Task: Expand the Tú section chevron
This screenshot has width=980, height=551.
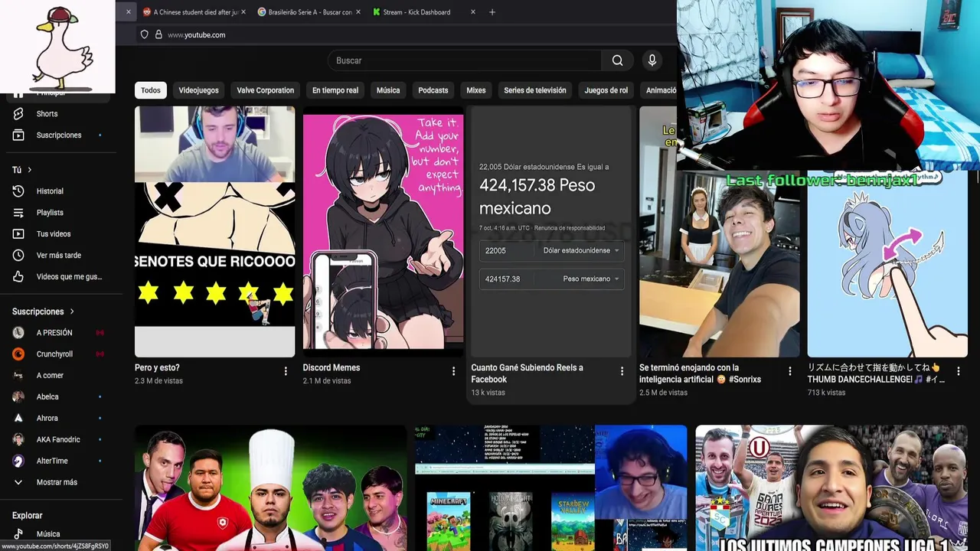Action: click(30, 170)
